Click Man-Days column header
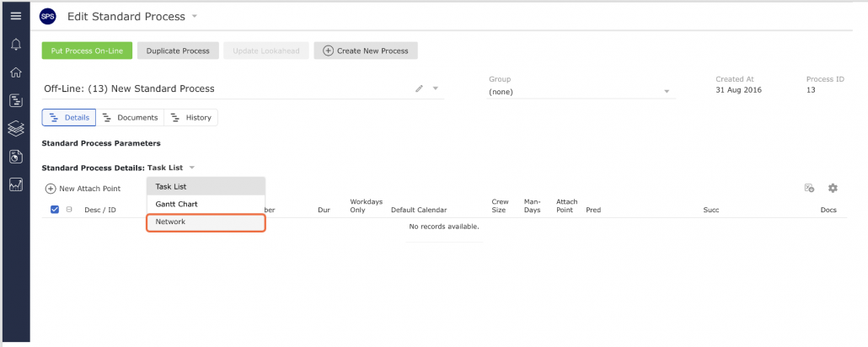 coord(533,206)
